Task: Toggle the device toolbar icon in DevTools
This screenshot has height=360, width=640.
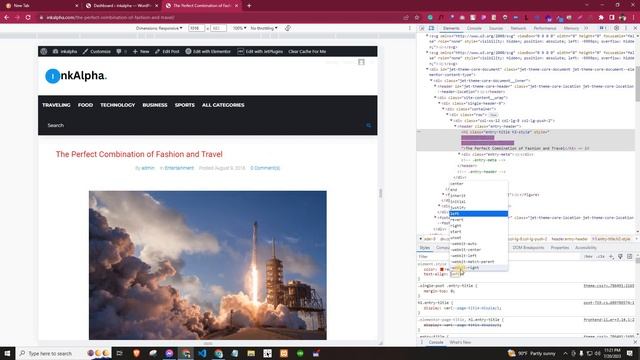Action: (431, 28)
